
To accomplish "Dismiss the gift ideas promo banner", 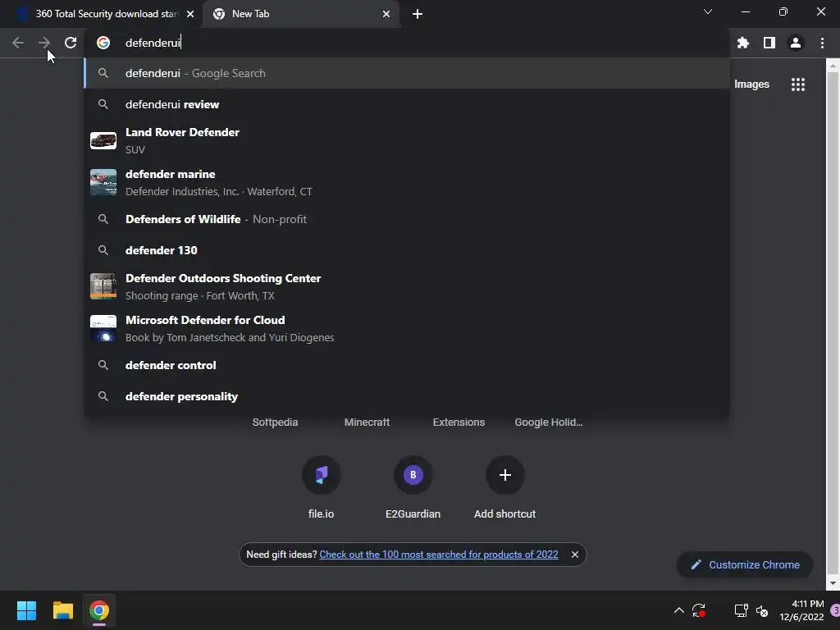I will pos(575,555).
